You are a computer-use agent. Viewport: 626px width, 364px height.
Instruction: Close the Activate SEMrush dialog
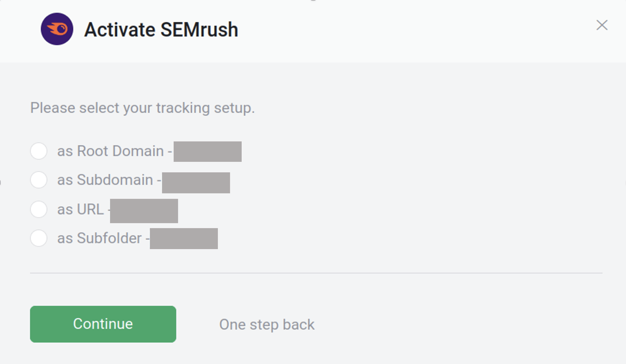point(602,25)
